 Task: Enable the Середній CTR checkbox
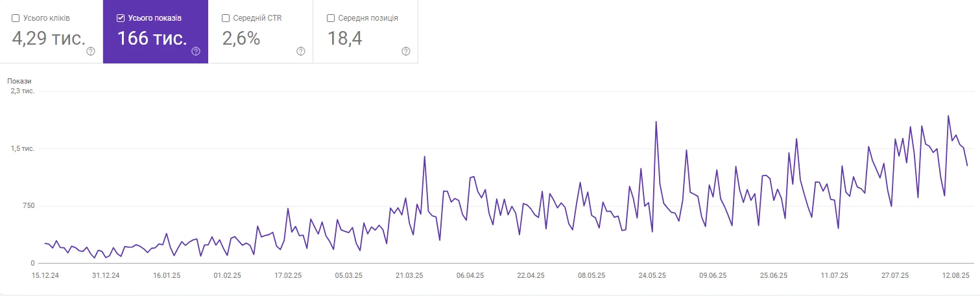click(x=226, y=18)
